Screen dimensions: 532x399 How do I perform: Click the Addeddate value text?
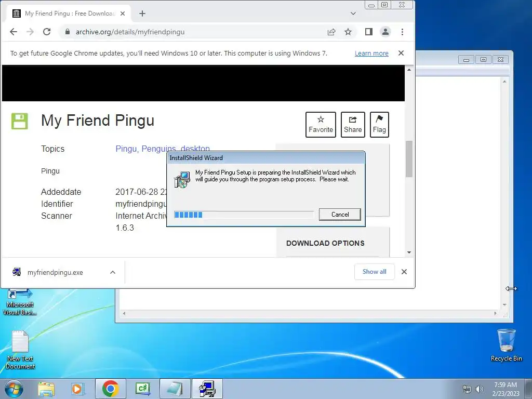pos(141,192)
